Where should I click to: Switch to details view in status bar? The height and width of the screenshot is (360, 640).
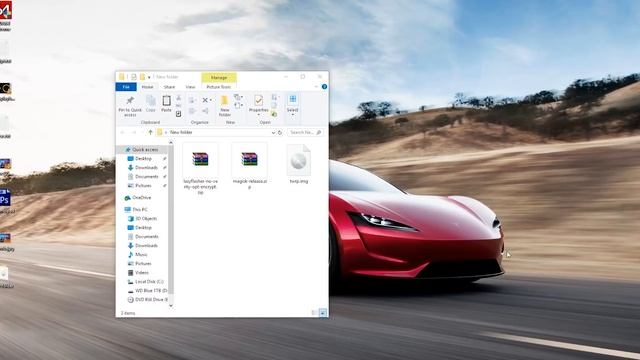[314, 313]
